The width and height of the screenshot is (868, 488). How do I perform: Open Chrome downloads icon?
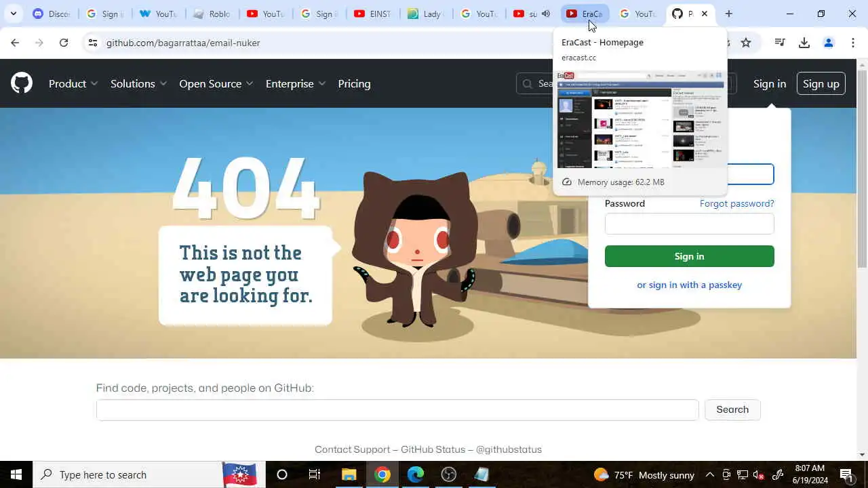(804, 43)
